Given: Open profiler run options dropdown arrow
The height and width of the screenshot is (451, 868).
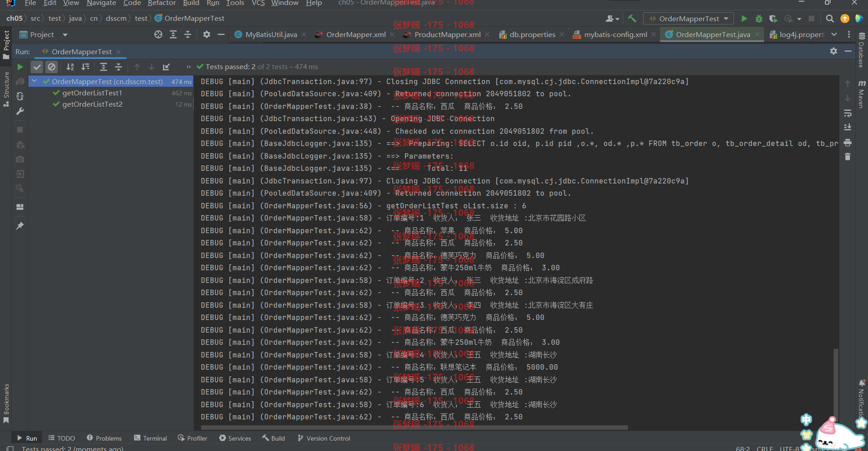Looking at the screenshot, I should [x=799, y=19].
